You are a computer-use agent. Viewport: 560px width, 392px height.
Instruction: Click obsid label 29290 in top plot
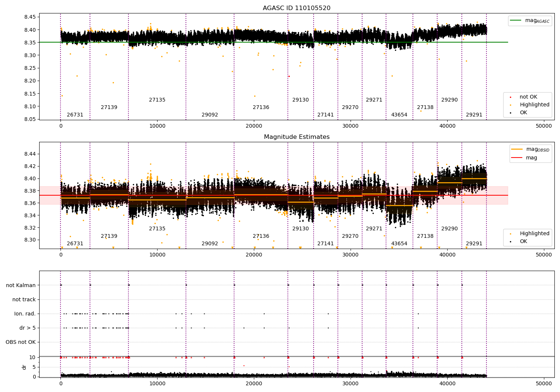pos(449,100)
